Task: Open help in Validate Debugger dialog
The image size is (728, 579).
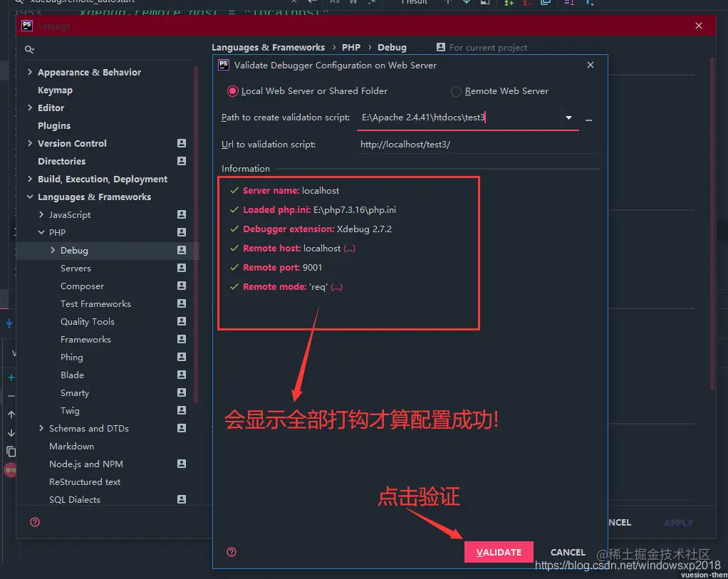Action: 232,552
